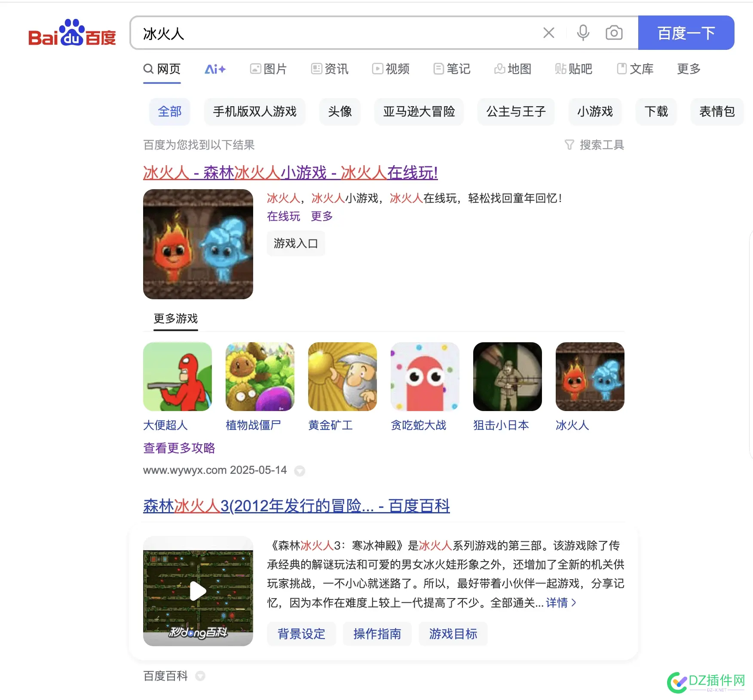This screenshot has width=753, height=700.
Task: Select the 更多游戏 tab
Action: pyautogui.click(x=175, y=319)
